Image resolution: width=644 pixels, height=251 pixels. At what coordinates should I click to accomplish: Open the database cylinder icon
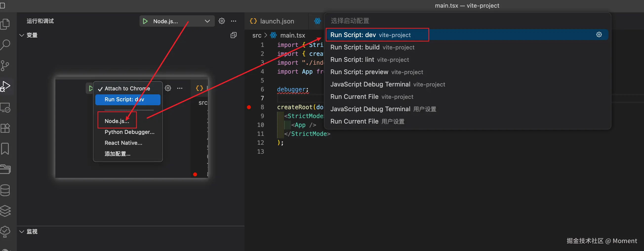point(5,190)
